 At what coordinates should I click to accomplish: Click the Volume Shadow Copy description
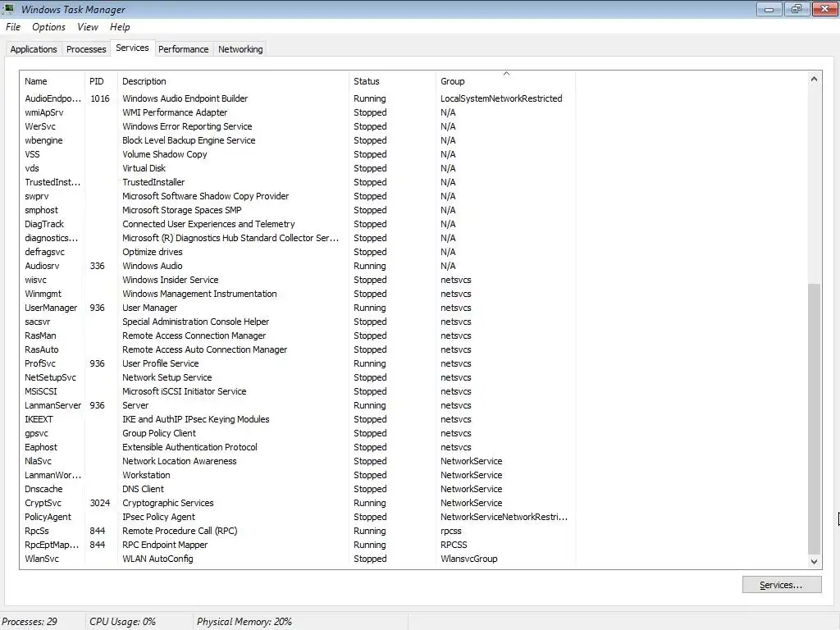(164, 154)
